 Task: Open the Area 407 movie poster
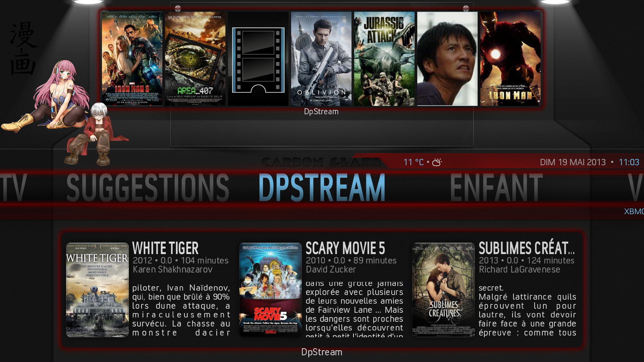(x=195, y=59)
